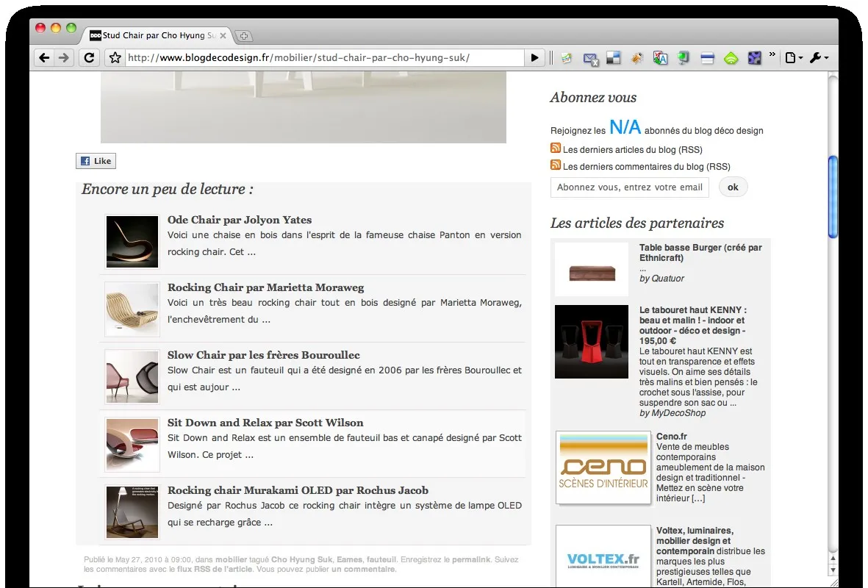Click the Facebook Like button
The height and width of the screenshot is (588, 868).
[x=96, y=160]
